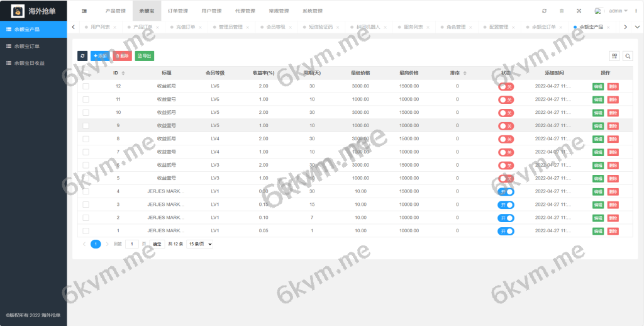Click the page number jump input field

[132, 244]
